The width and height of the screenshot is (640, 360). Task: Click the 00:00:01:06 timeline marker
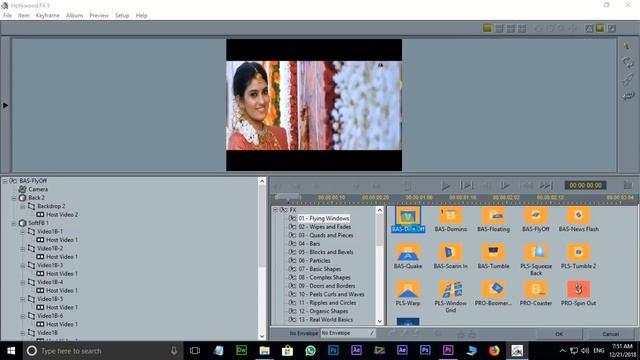click(419, 198)
